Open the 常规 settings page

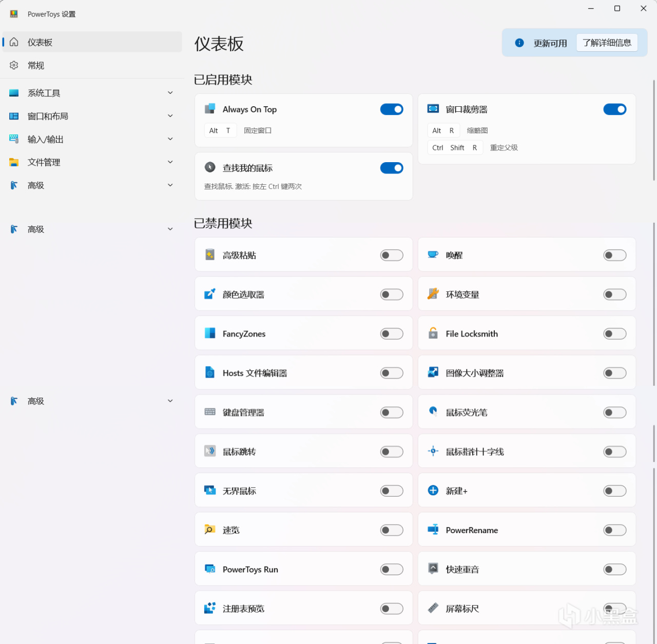(x=92, y=65)
